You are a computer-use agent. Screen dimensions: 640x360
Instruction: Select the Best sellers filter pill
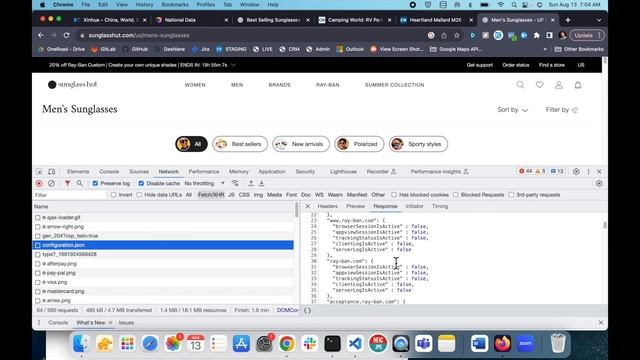click(240, 144)
